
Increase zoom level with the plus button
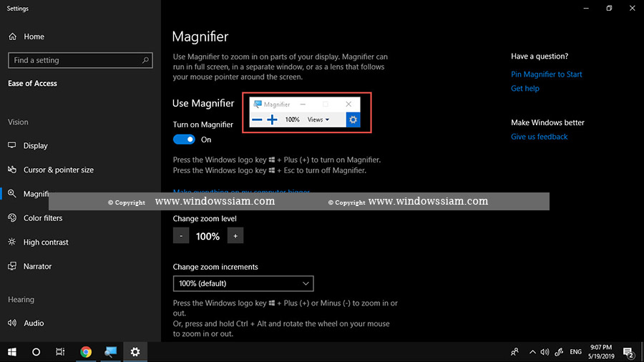click(235, 235)
